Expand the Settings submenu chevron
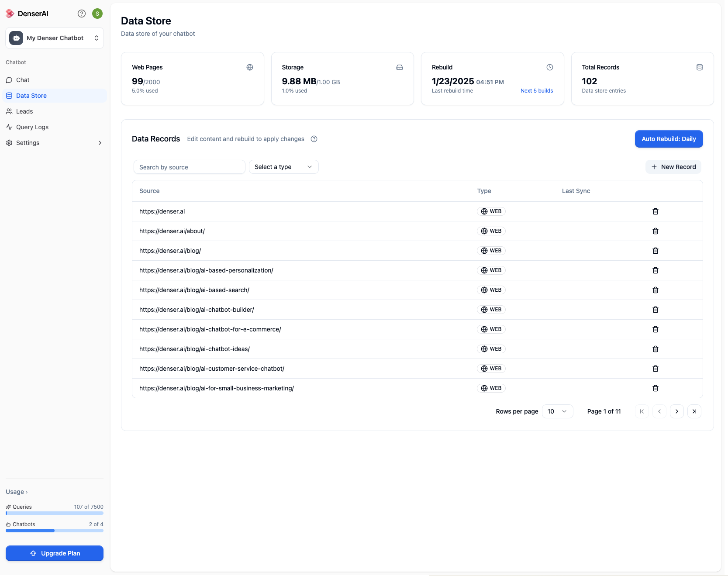Image resolution: width=728 pixels, height=576 pixels. (x=100, y=143)
